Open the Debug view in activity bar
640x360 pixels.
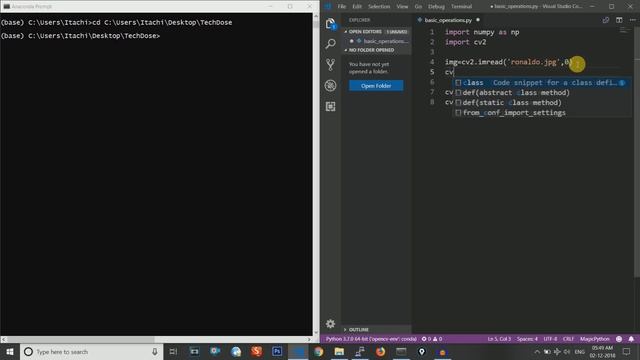pyautogui.click(x=330, y=85)
